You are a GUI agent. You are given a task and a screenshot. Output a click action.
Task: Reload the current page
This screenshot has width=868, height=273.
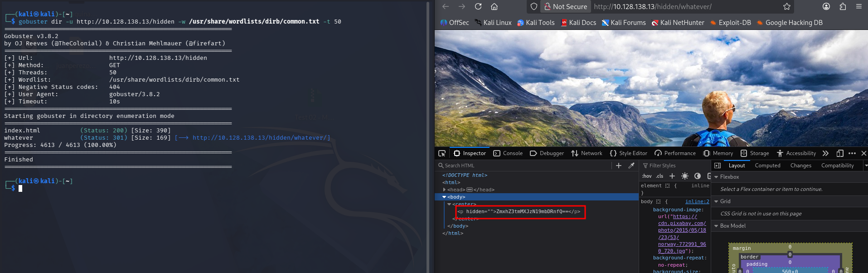[478, 6]
